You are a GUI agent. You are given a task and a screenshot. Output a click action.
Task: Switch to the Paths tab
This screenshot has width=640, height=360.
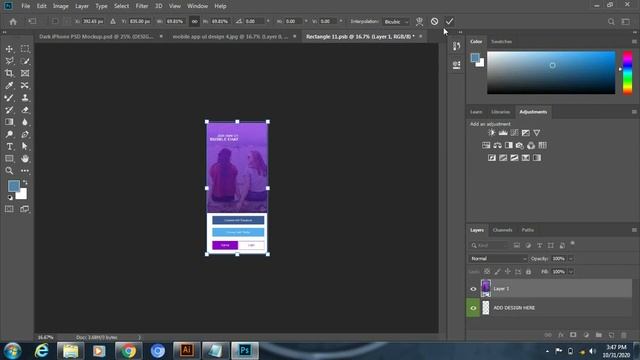tap(527, 230)
